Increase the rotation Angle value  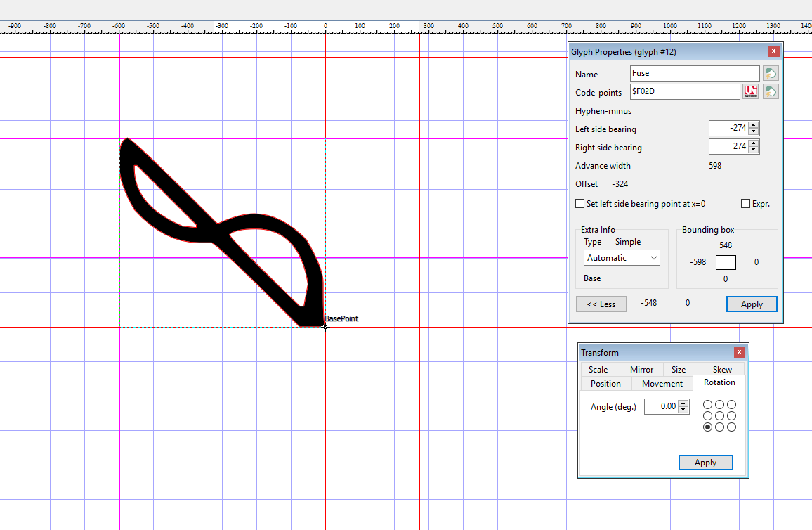[683, 403]
